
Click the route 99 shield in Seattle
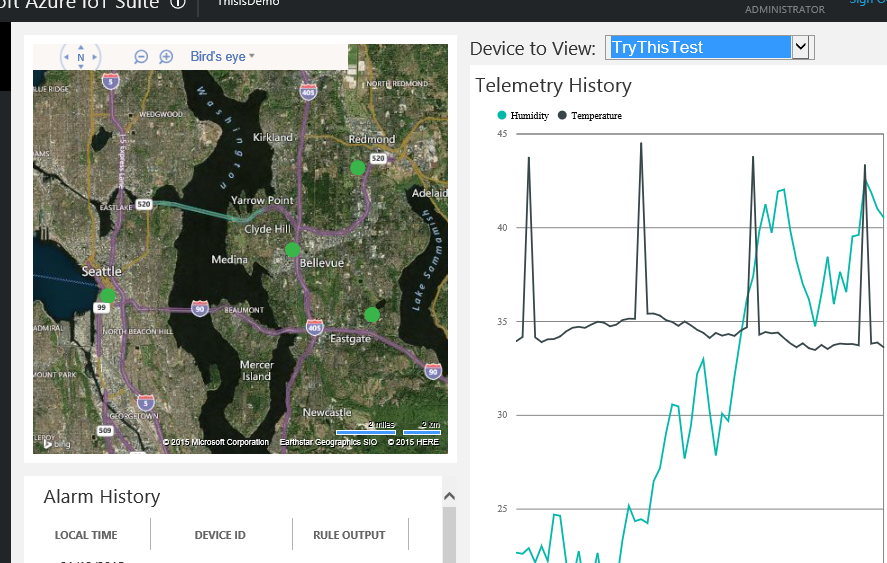pyautogui.click(x=101, y=307)
